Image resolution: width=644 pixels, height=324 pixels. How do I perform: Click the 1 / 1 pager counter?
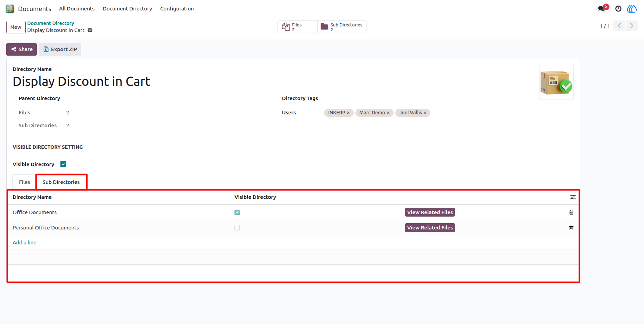click(x=605, y=26)
